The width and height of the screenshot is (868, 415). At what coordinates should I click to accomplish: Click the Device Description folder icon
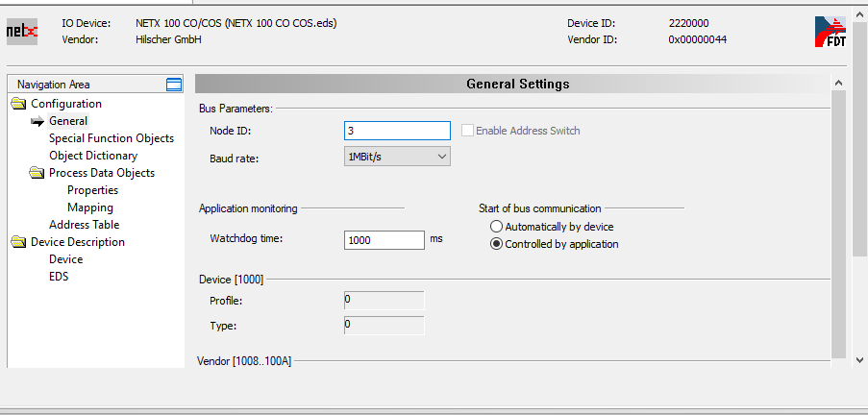pos(19,242)
